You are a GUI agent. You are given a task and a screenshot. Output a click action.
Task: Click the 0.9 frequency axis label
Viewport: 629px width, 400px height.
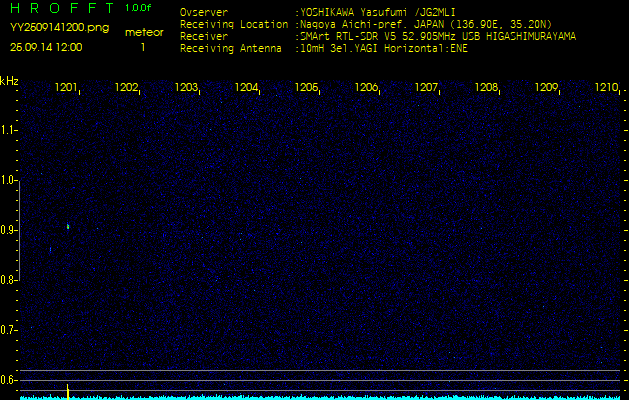point(9,230)
